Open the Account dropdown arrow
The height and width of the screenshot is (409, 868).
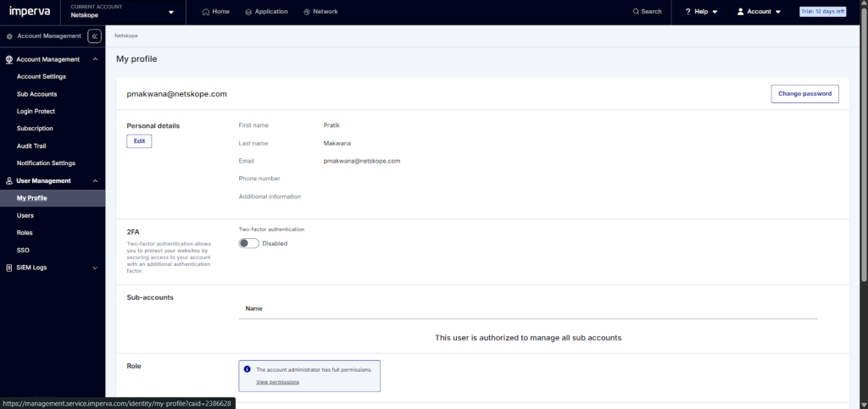pyautogui.click(x=778, y=12)
